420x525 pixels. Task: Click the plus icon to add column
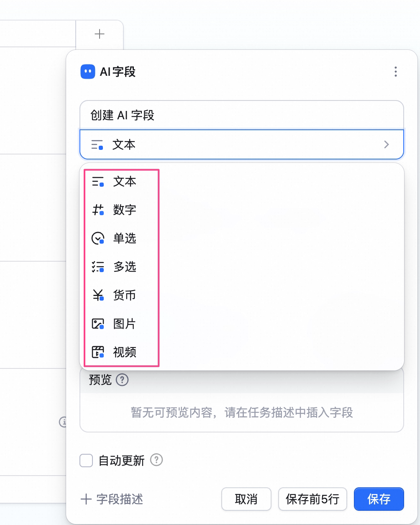100,34
